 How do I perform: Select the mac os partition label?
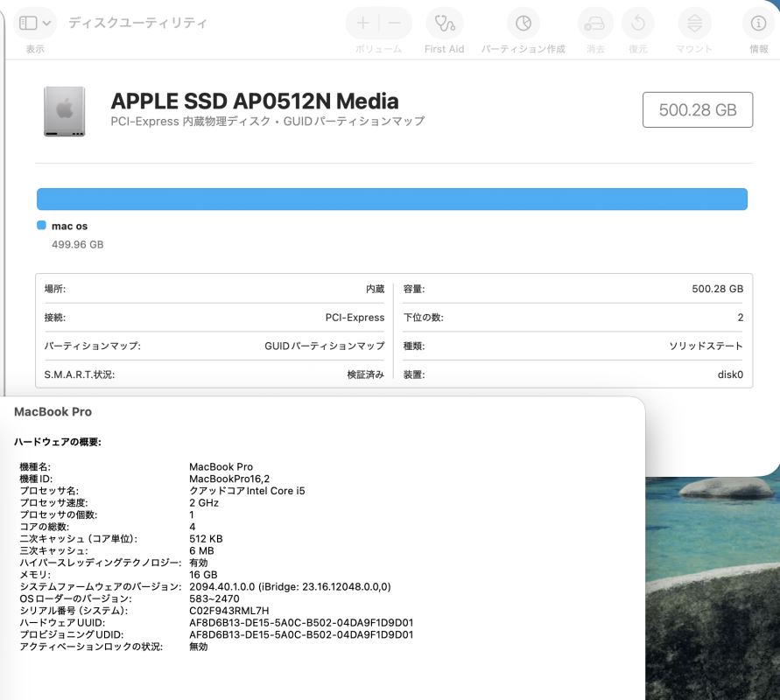coord(69,226)
